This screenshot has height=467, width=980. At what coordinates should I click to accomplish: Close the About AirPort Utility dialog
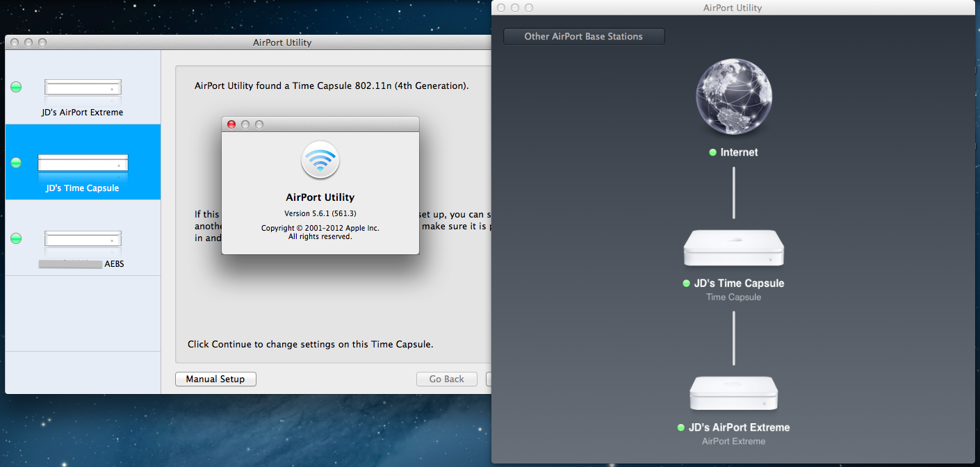click(x=231, y=124)
